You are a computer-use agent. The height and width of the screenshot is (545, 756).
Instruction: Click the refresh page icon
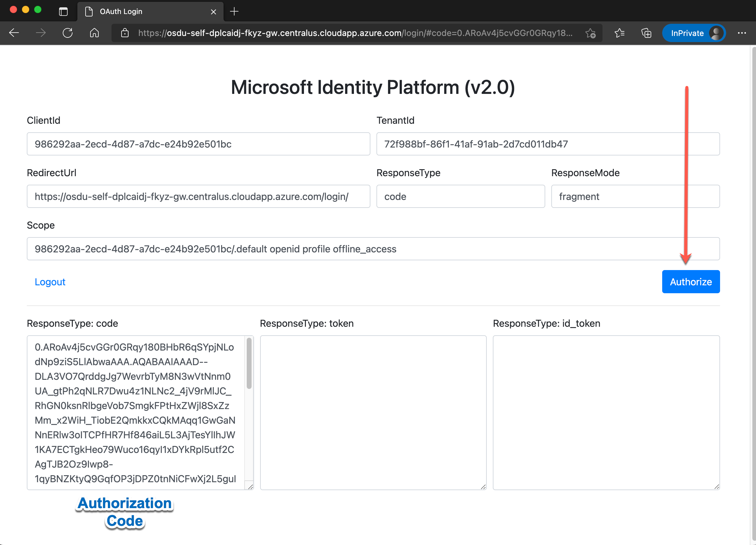(x=68, y=33)
